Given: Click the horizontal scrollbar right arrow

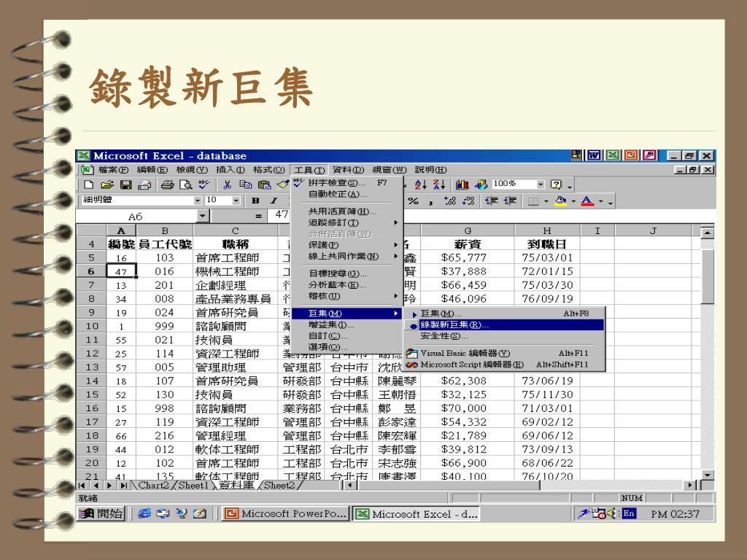Looking at the screenshot, I should click(x=690, y=485).
